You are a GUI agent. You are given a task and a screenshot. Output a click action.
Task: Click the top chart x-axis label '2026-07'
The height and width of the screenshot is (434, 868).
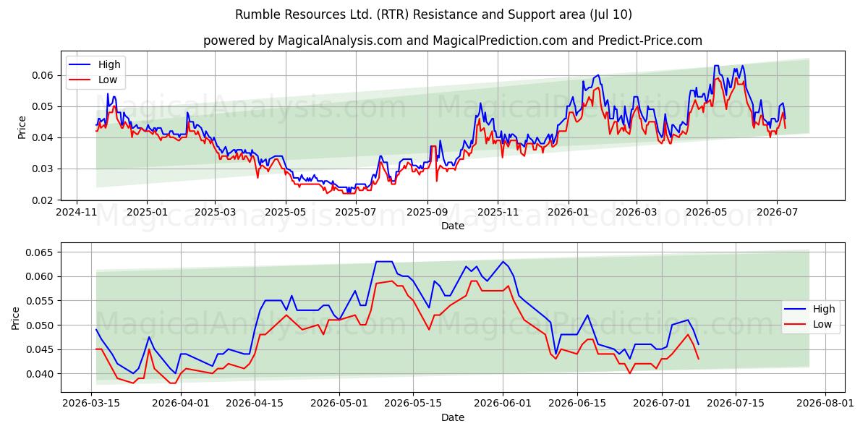coord(777,213)
